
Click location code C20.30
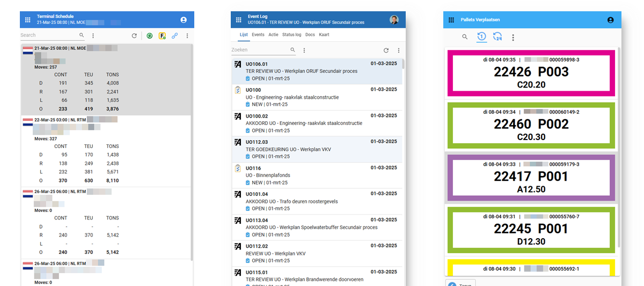531,137
